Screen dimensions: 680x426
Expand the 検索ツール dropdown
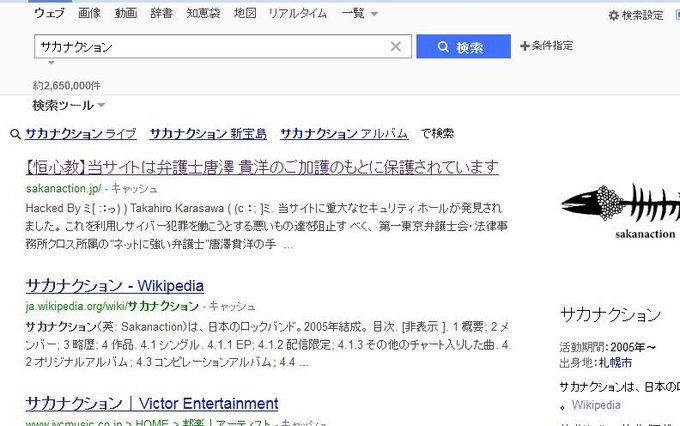69,105
